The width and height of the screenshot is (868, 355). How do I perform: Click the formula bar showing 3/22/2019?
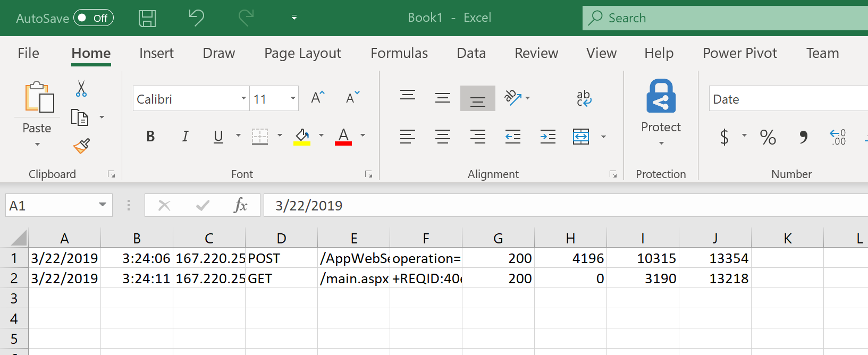(x=566, y=205)
